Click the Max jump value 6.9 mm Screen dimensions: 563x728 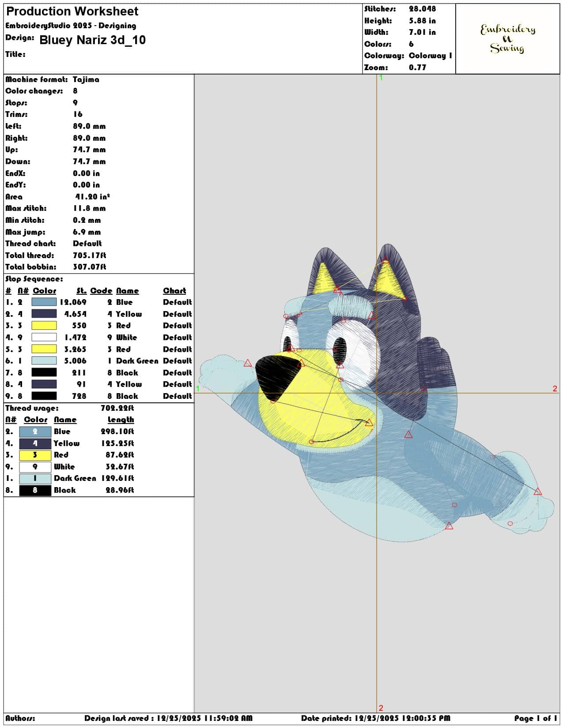point(87,232)
